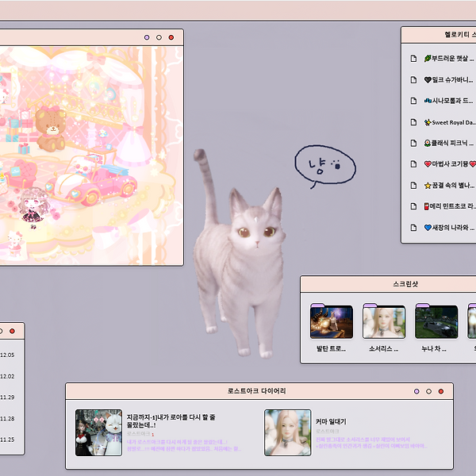Open document icon beside '밀크 슈가바니'
This screenshot has width=476, height=476.
pos(413,79)
